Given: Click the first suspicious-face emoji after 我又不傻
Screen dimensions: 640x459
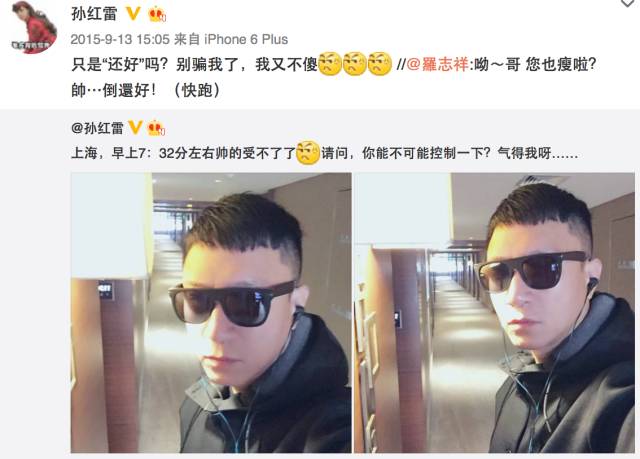Looking at the screenshot, I should pos(330,64).
